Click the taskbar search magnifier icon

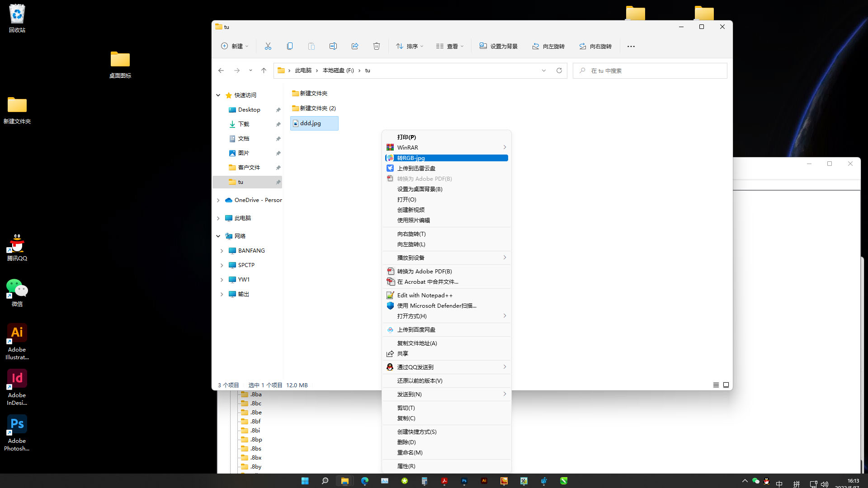click(x=325, y=481)
